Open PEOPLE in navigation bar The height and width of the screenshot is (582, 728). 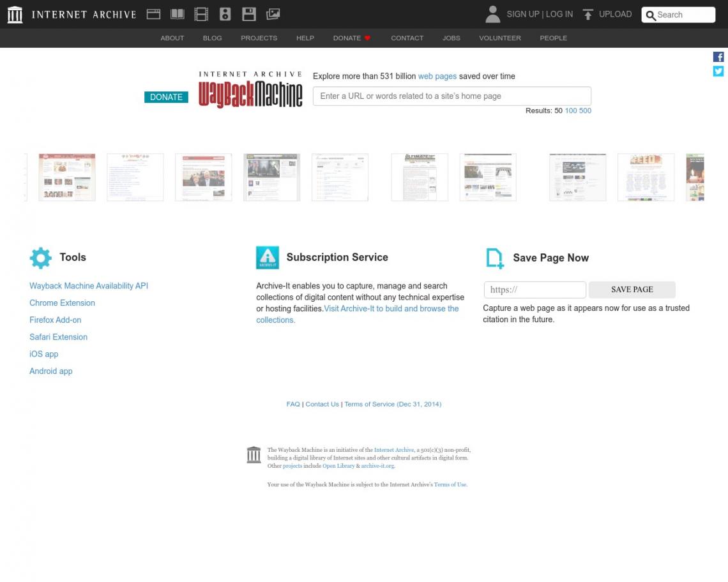(554, 38)
